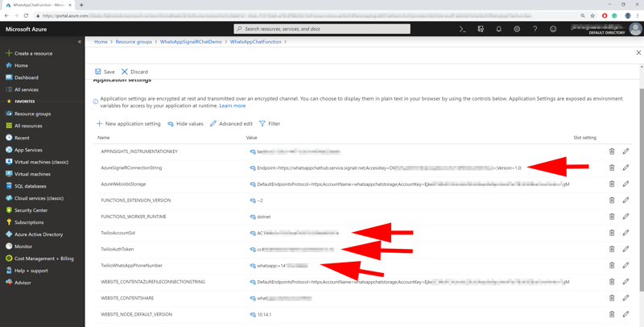Click the help question mark icon
Image resolution: width=644 pixels, height=327 pixels.
[535, 29]
